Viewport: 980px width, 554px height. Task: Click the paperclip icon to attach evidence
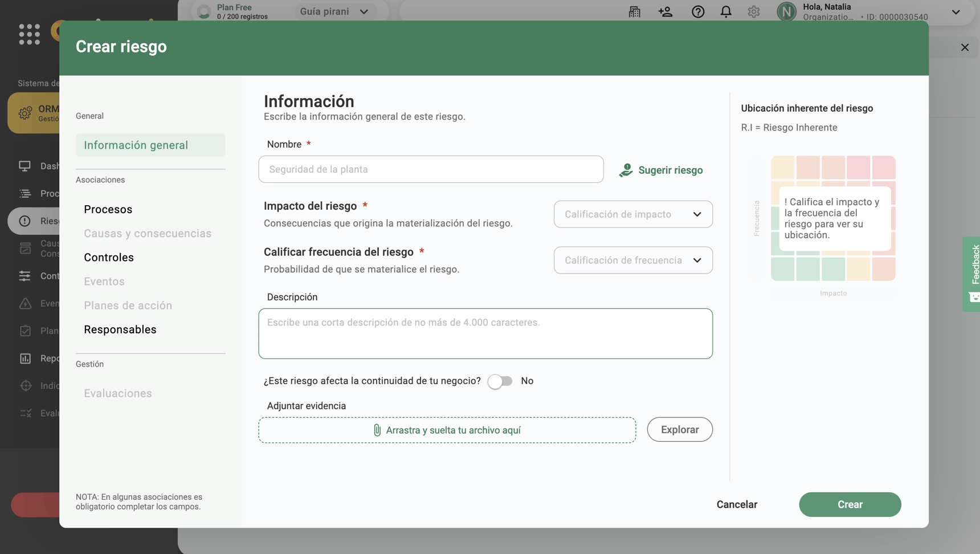click(377, 430)
